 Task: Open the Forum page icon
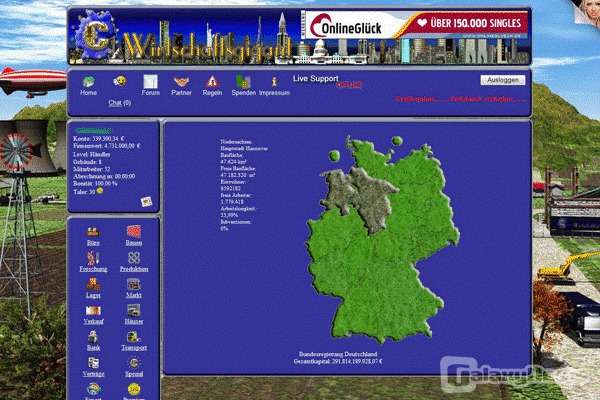(x=150, y=82)
